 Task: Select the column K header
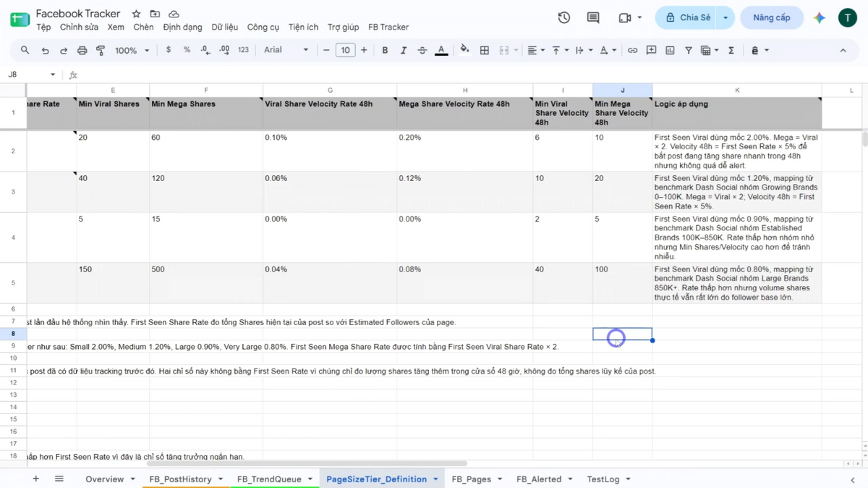pyautogui.click(x=737, y=90)
